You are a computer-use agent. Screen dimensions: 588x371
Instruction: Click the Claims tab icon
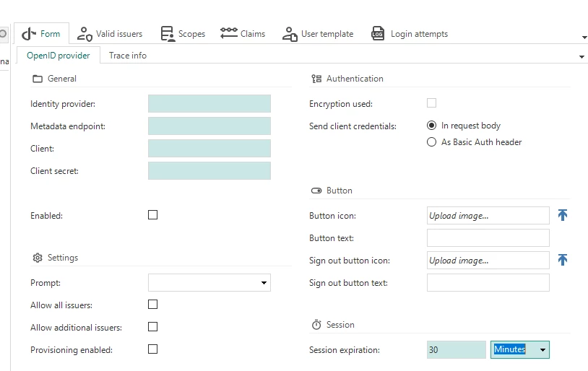[229, 33]
